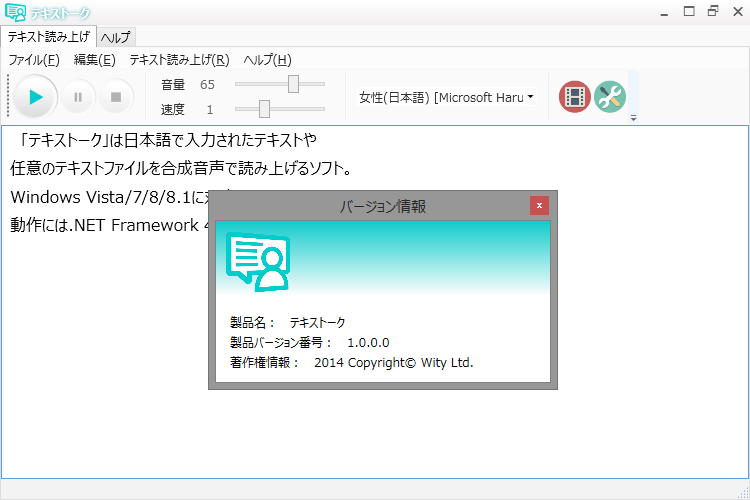Click the バージョン情報 dialog title
Image resolution: width=750 pixels, height=500 pixels.
(x=383, y=207)
